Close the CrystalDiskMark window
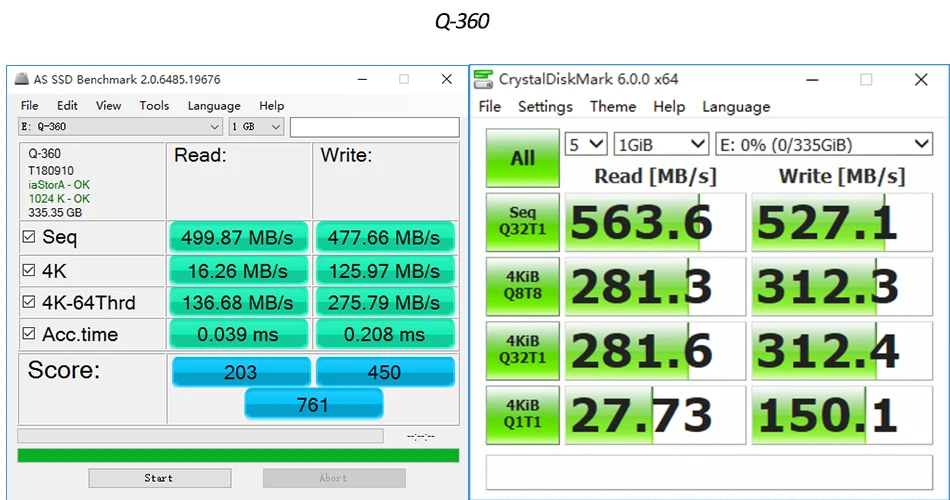 (921, 79)
